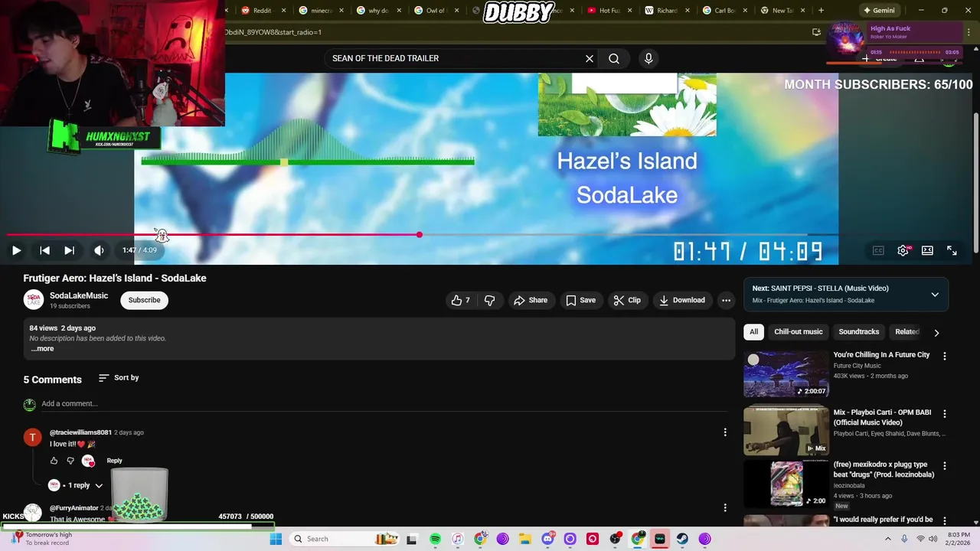Screen dimensions: 980x551
Task: Expand the Mix playlist queue panel
Action: [935, 295]
